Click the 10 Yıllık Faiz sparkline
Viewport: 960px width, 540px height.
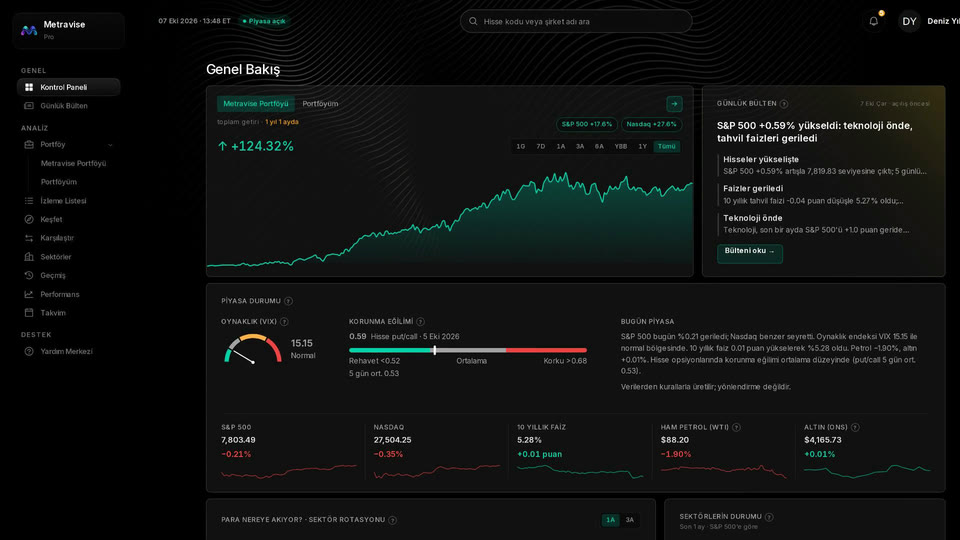click(580, 472)
